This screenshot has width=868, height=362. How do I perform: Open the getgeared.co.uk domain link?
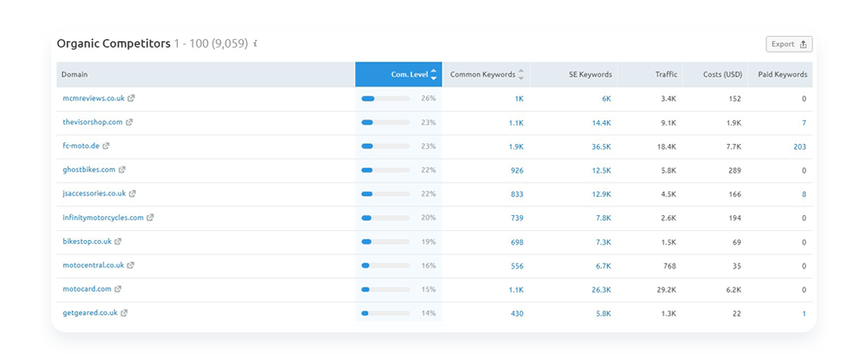(x=90, y=313)
